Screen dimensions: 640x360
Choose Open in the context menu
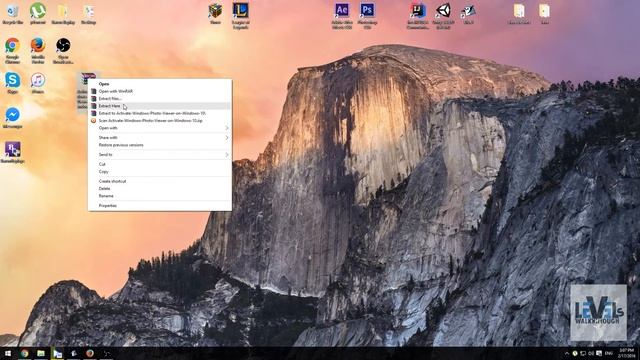pyautogui.click(x=160, y=84)
